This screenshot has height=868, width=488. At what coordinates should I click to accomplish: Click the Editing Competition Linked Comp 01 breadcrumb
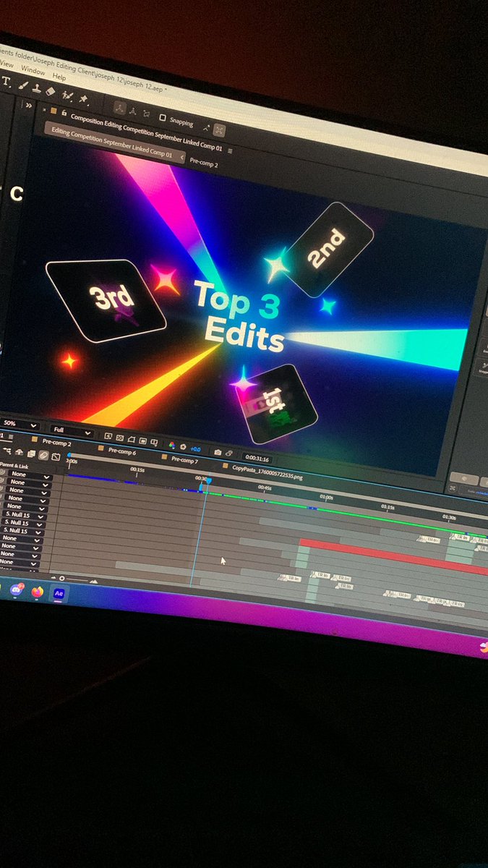point(111,142)
